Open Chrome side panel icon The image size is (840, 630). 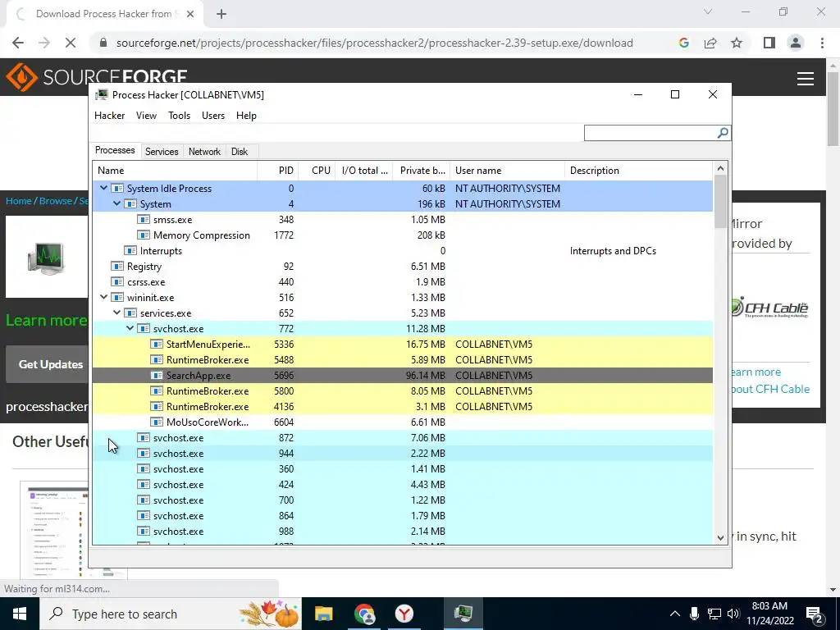(769, 43)
